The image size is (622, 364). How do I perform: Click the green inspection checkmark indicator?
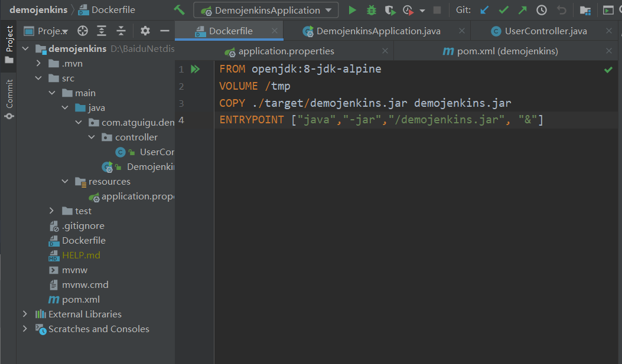click(x=608, y=70)
